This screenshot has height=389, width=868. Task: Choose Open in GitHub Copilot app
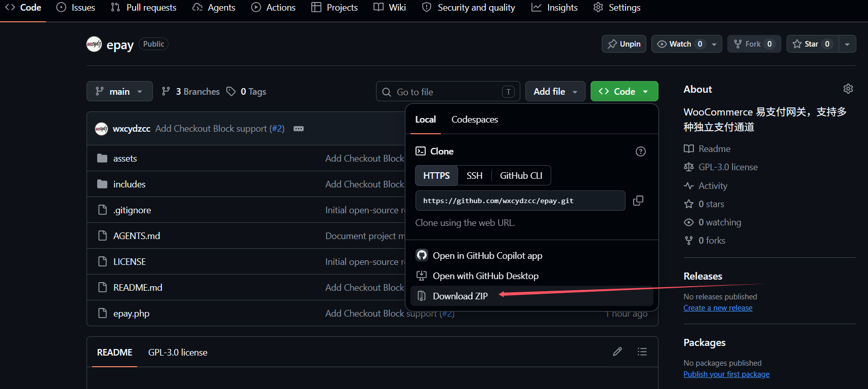click(532, 255)
